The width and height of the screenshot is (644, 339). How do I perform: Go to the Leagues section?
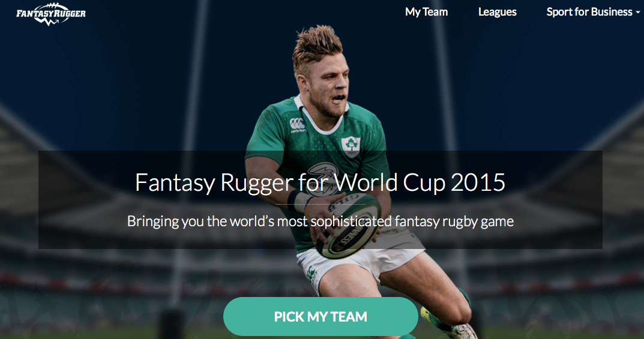[497, 12]
